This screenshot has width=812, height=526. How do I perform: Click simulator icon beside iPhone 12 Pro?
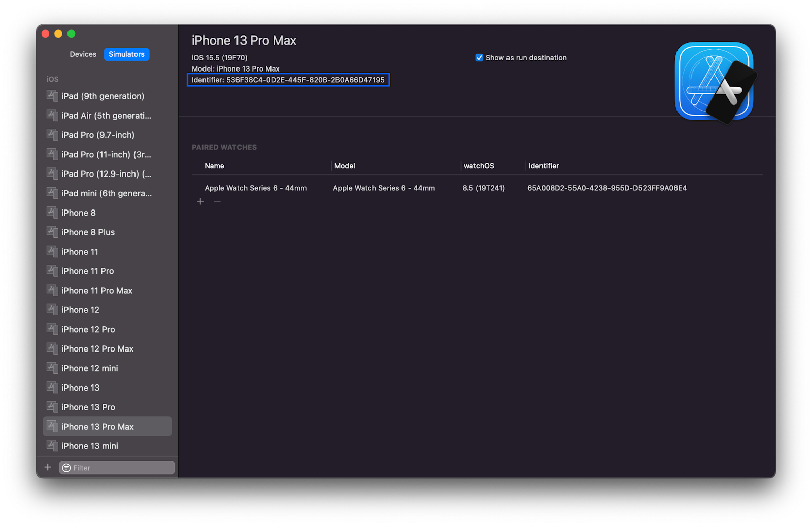pos(52,329)
